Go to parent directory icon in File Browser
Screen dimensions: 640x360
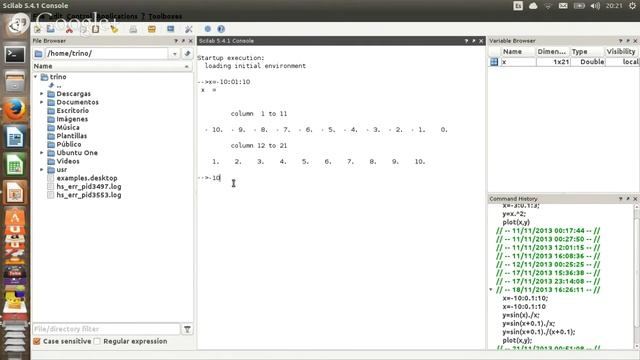[187, 53]
